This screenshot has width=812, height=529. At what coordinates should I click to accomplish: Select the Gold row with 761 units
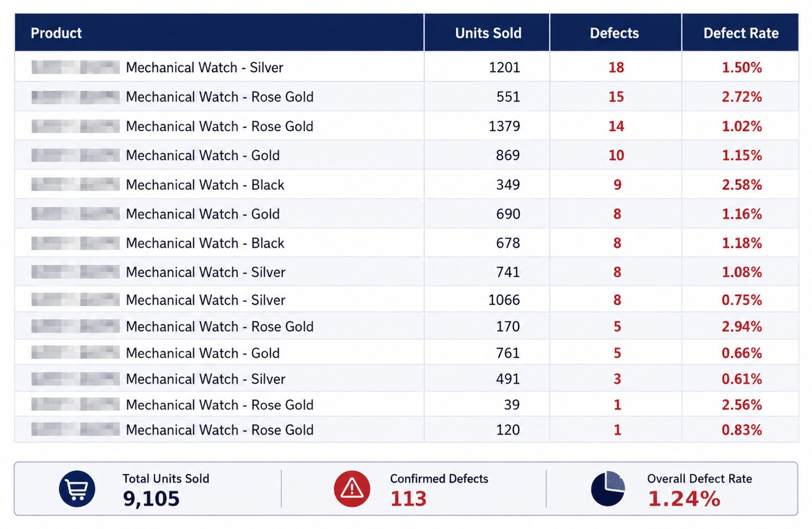tap(406, 352)
